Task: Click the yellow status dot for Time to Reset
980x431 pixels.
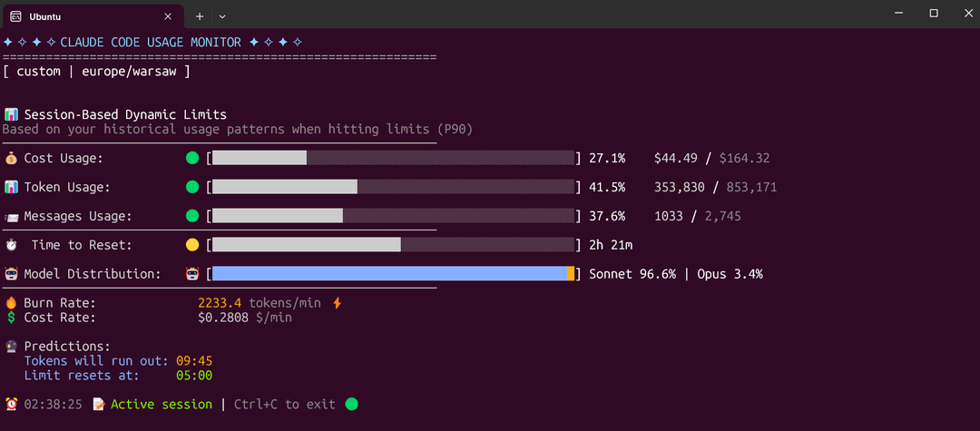Action: click(x=192, y=245)
